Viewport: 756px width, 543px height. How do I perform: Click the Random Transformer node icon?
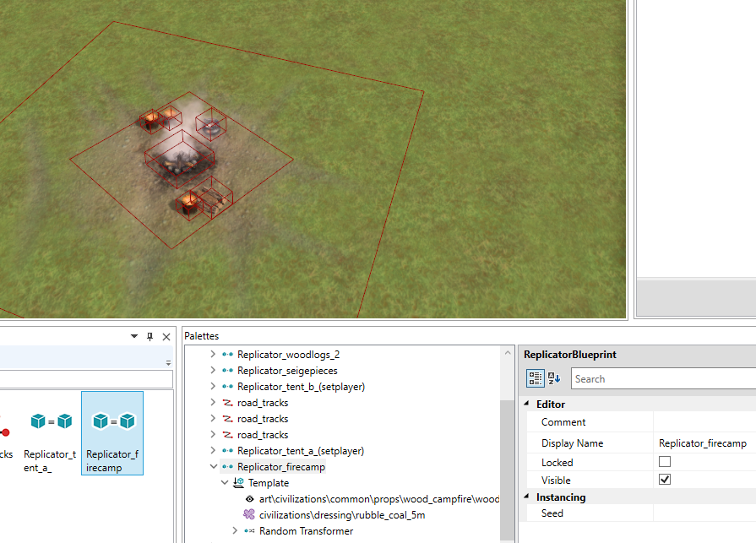[x=249, y=530]
